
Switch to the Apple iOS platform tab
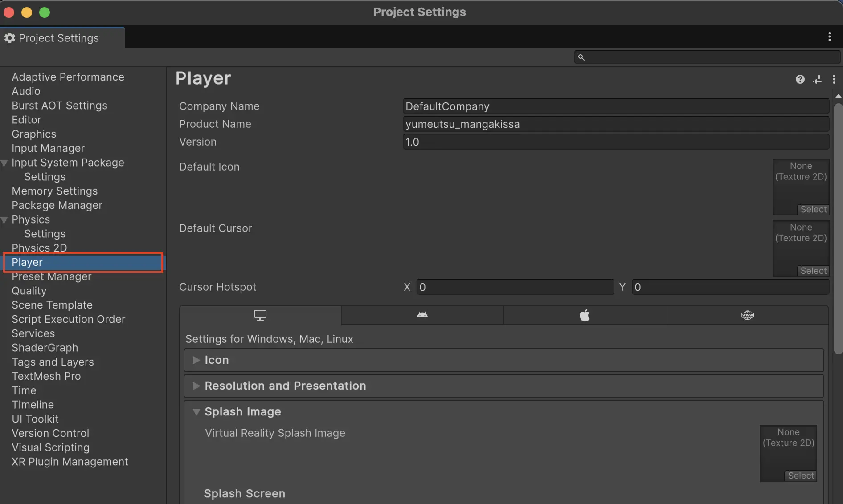(x=585, y=315)
